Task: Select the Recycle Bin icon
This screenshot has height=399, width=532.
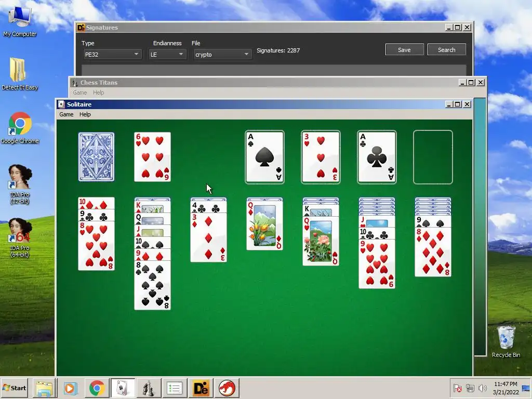Action: (506, 341)
